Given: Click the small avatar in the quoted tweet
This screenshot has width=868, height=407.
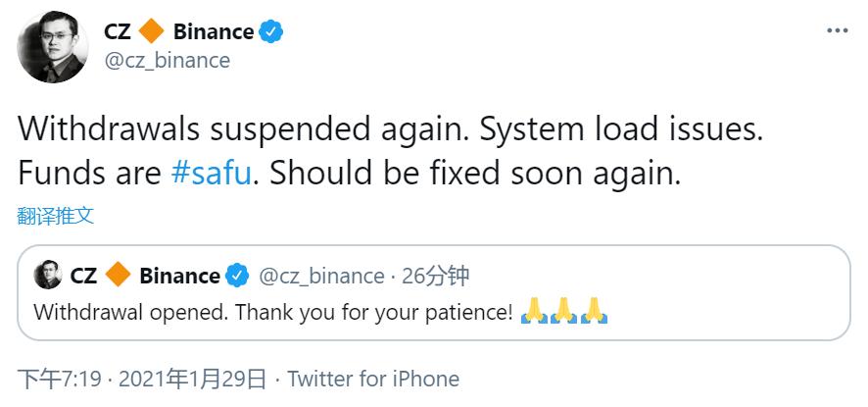Looking at the screenshot, I should pos(48,276).
